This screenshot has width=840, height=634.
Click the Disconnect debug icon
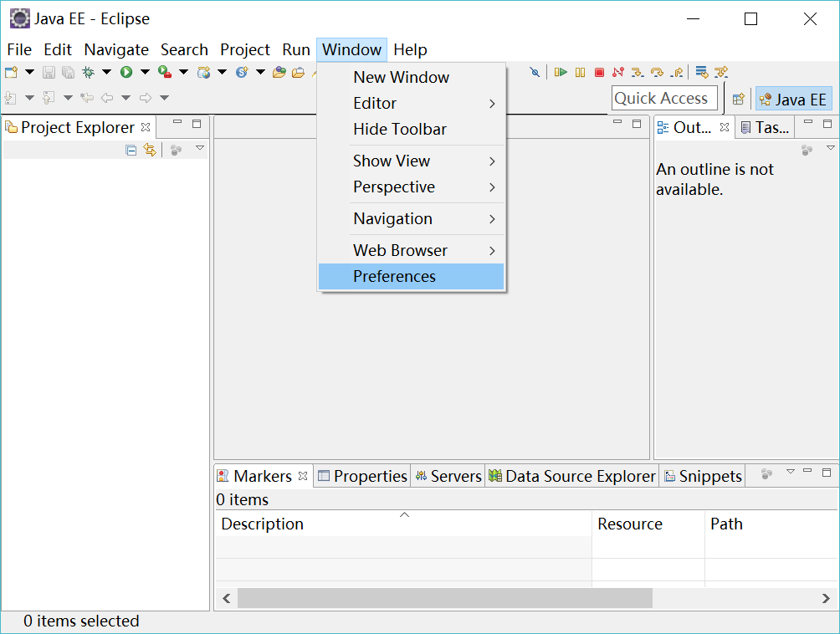pyautogui.click(x=618, y=72)
